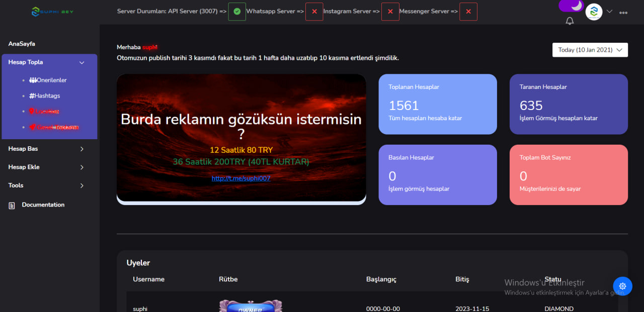Viewport: 644px width, 312px height.
Task: Collapse the Hesap Topla menu chevron
Action: (82, 63)
